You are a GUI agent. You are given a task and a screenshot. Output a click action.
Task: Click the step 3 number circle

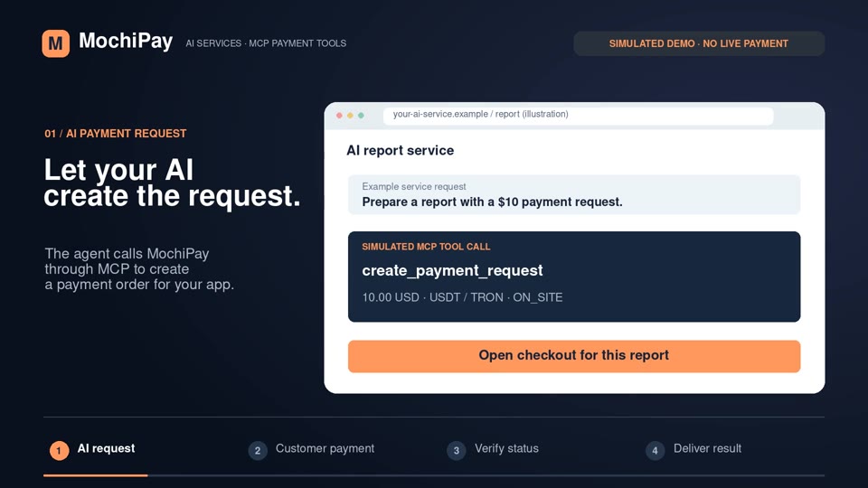point(456,450)
